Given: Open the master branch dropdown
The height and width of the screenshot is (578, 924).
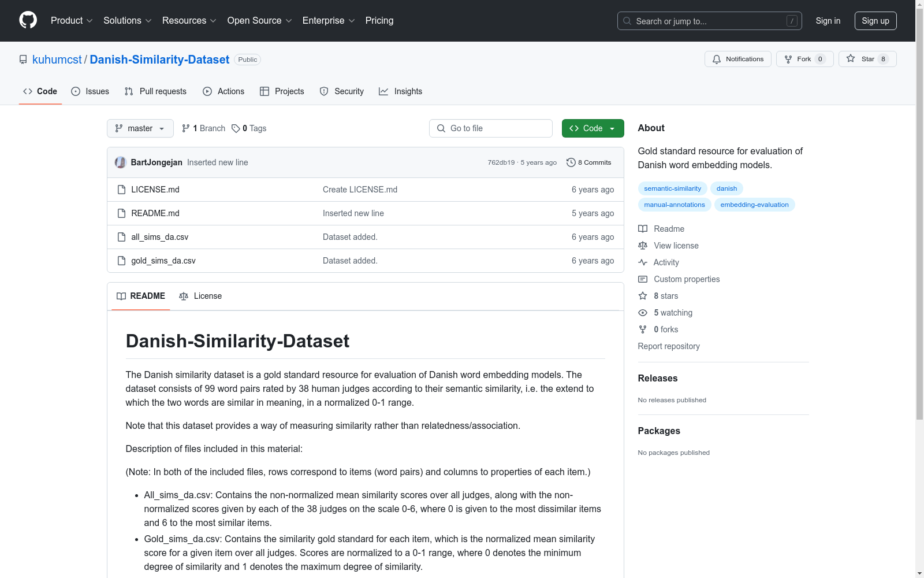Looking at the screenshot, I should click(140, 128).
